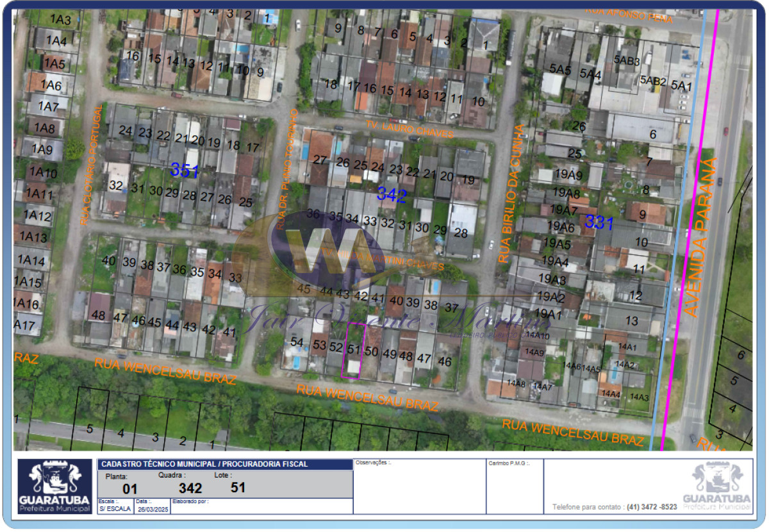The width and height of the screenshot is (769, 532).
Task: Click the Data value 26/03/2025
Action: (151, 510)
